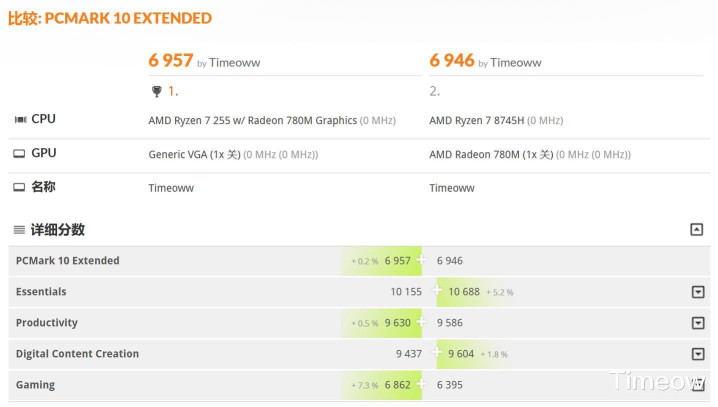Click AMD Ryzen 7 8745H CPU name
718x407 pixels.
pos(476,121)
